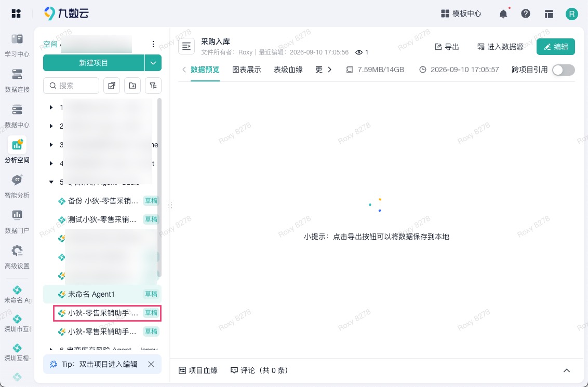
Task: Click the 导出 button
Action: pos(447,47)
